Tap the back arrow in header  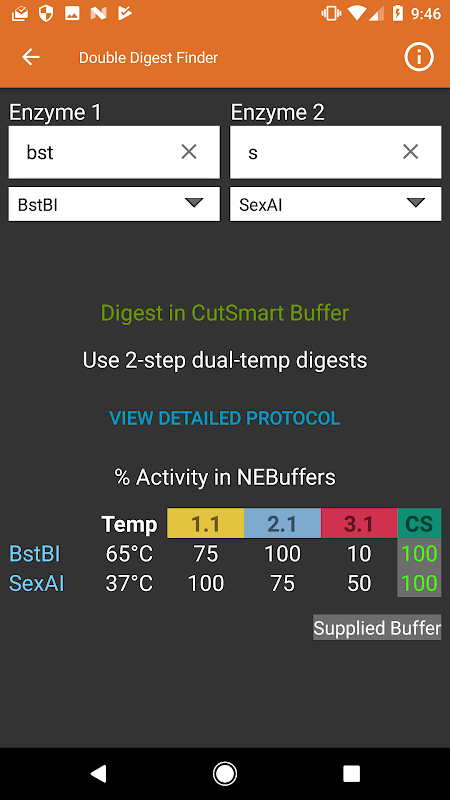pos(31,57)
